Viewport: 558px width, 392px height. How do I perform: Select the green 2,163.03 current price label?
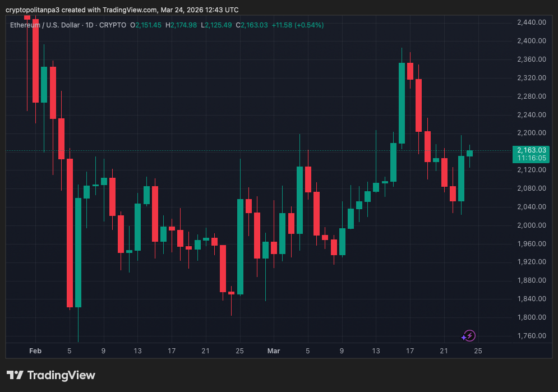click(x=531, y=150)
